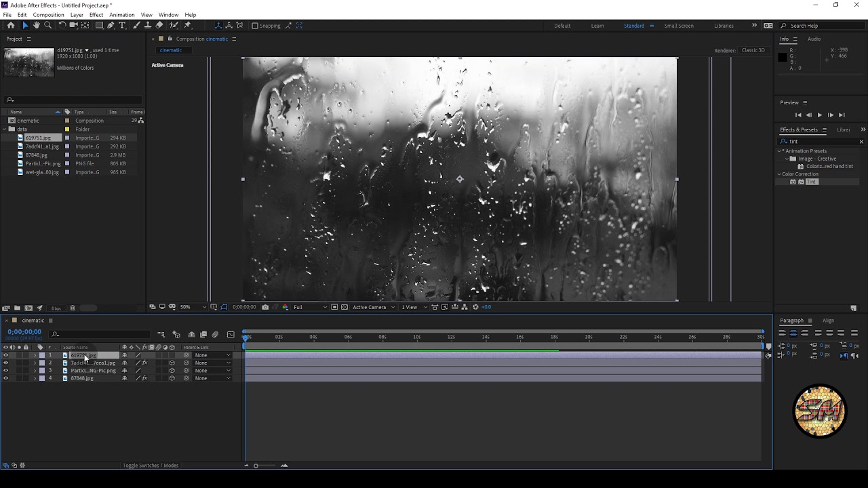Viewport: 868px width, 488px height.
Task: Expand 619751.jpg layer properties in the timeline
Action: click(35, 355)
